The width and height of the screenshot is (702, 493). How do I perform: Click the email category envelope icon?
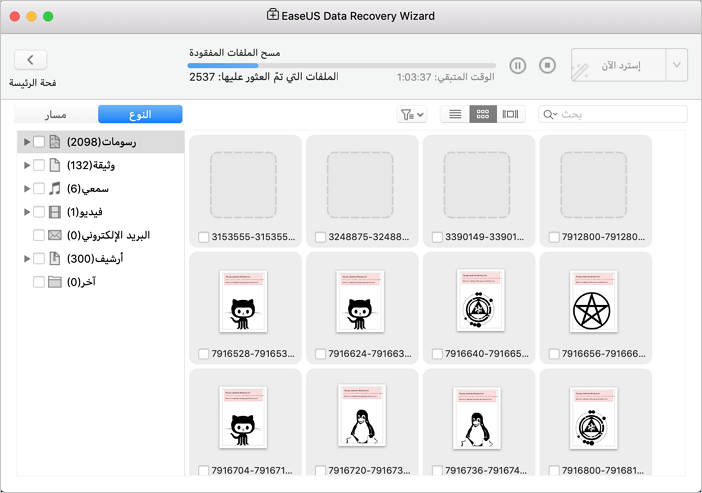tap(55, 235)
